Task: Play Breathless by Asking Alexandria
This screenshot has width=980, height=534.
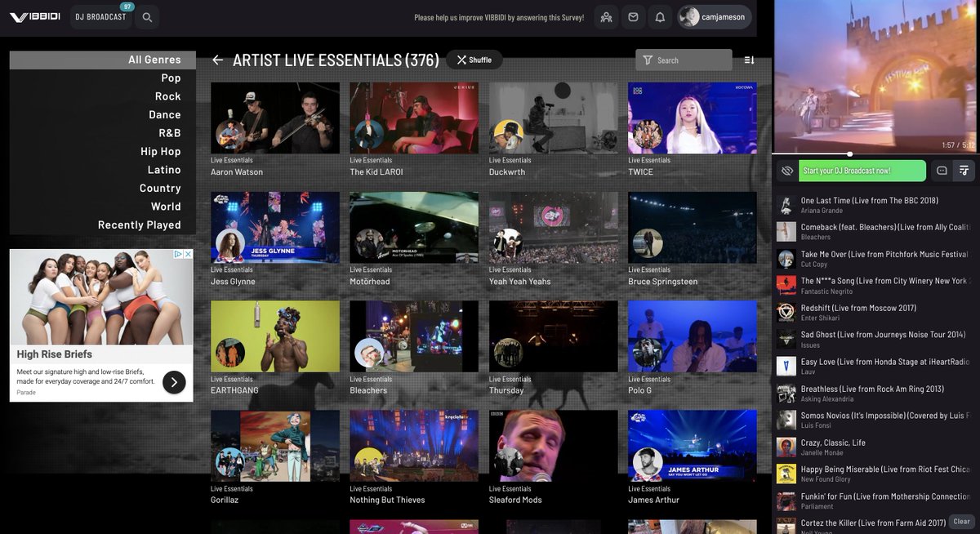Action: click(875, 394)
